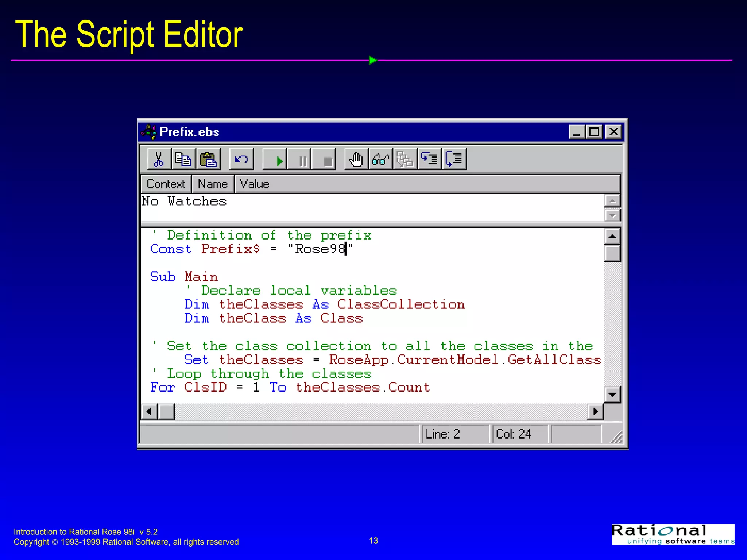Image resolution: width=747 pixels, height=560 pixels.
Task: Start script with green Run button
Action: tap(275, 159)
